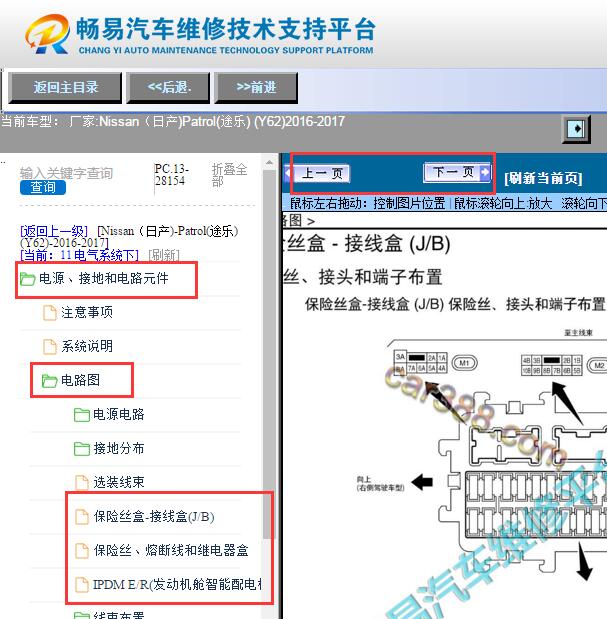Click the 保险丝盒-接线盒(J/B) page icon
Screen dimensions: 607x619
(82, 517)
